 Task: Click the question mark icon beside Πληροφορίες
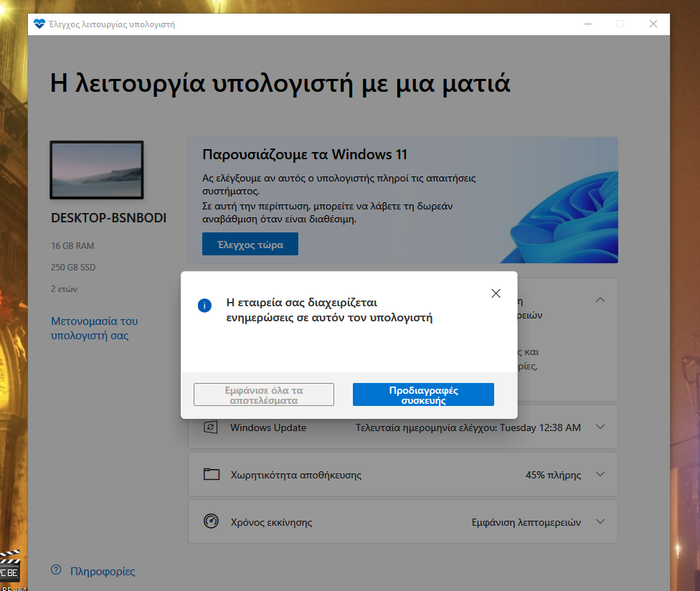pos(56,569)
